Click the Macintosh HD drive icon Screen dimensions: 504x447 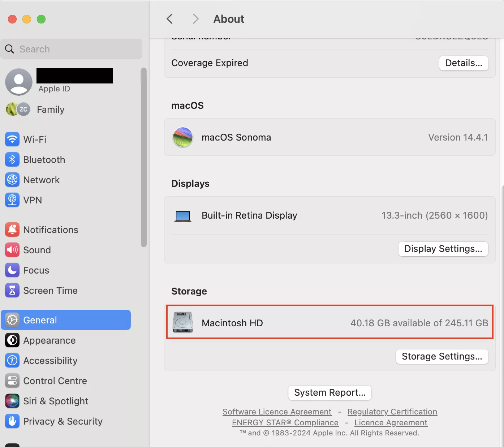pos(183,322)
